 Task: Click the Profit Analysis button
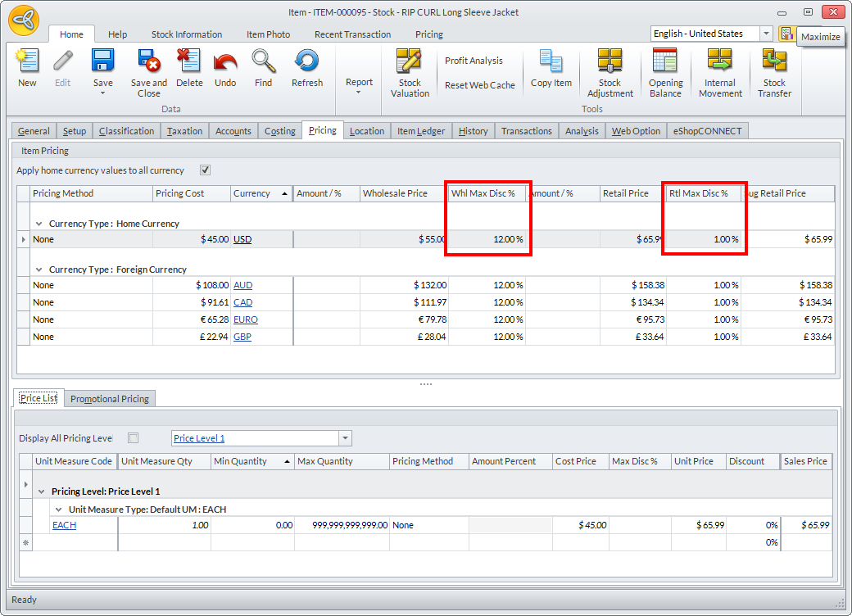(474, 61)
